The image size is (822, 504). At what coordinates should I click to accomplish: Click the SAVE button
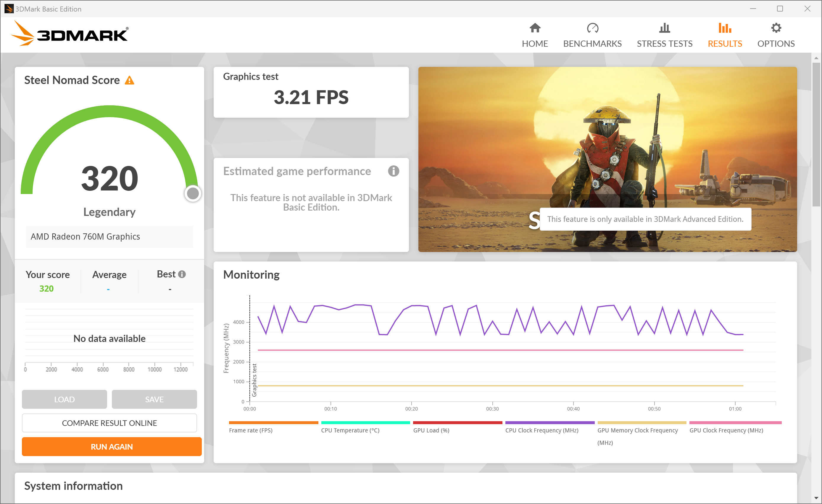point(154,399)
